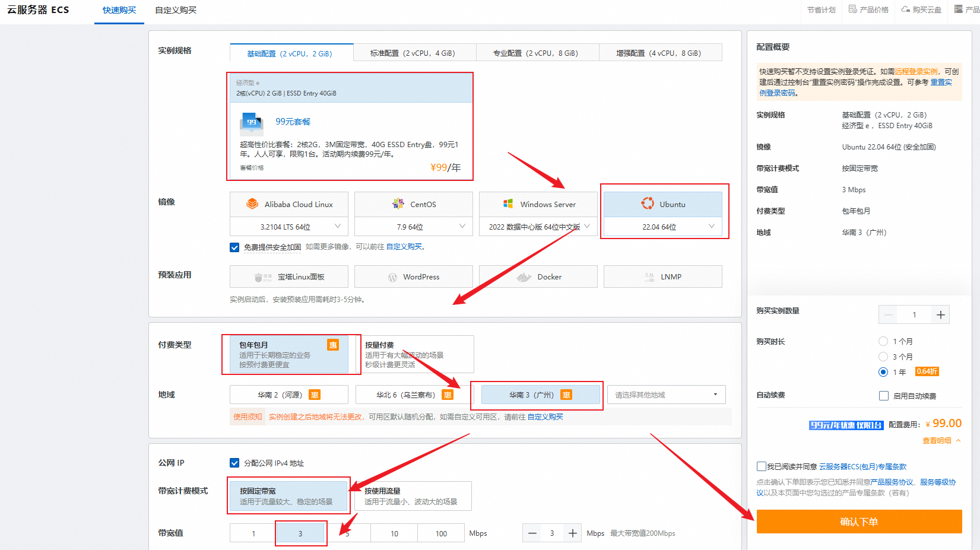Click the 99元套餐 package icon
Image resolution: width=980 pixels, height=550 pixels.
pyautogui.click(x=252, y=123)
